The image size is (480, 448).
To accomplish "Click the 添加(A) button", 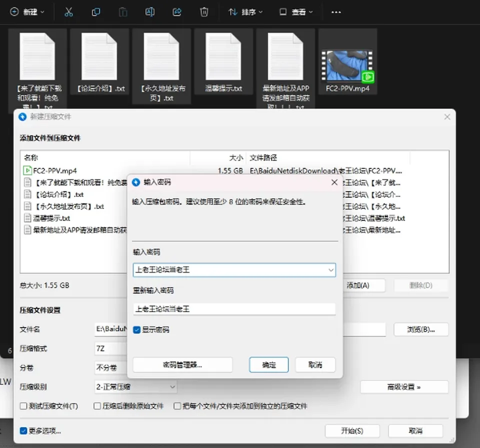I will [363, 285].
